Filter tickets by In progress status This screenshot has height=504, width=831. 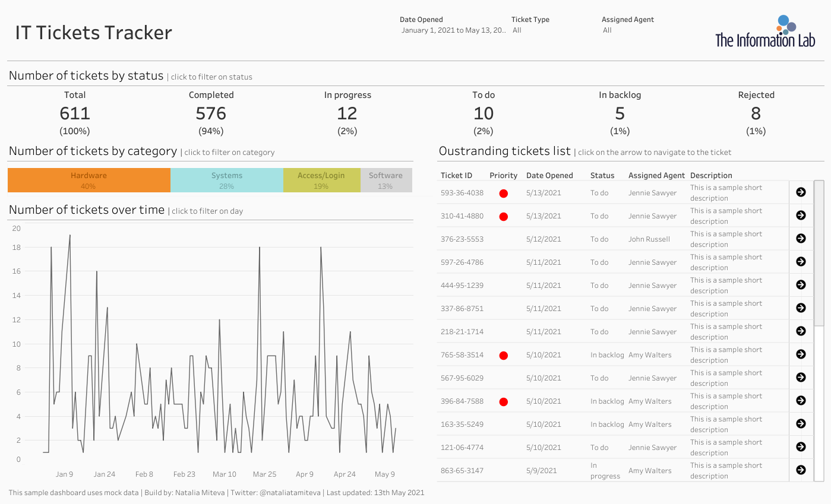click(347, 113)
